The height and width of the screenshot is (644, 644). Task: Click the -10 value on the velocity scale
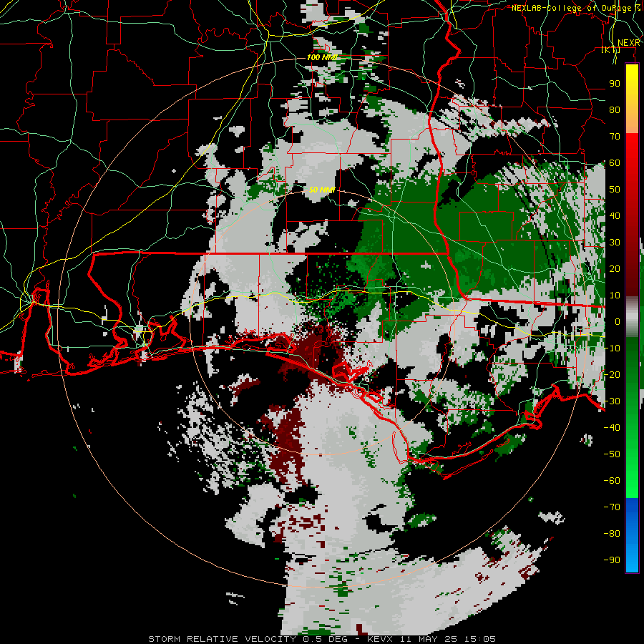click(612, 348)
